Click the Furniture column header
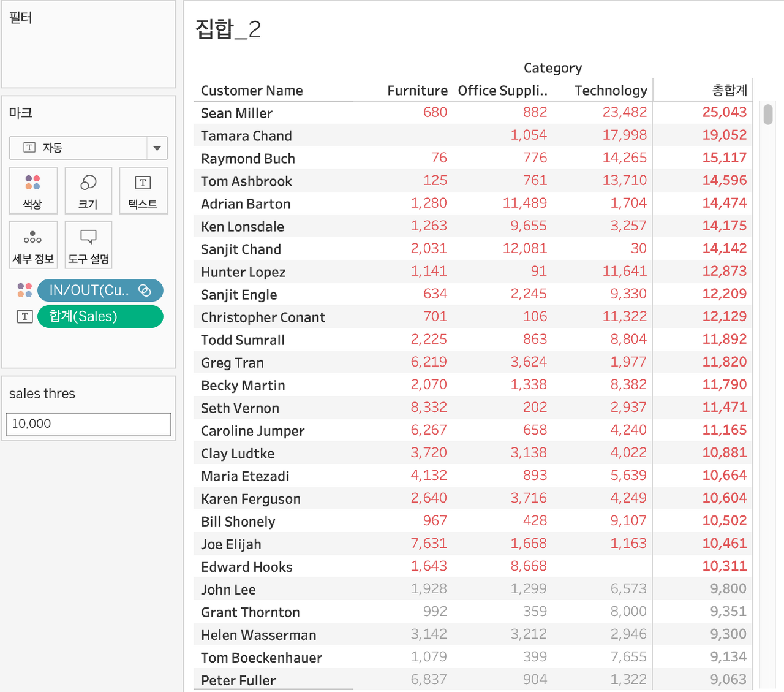 coord(417,91)
